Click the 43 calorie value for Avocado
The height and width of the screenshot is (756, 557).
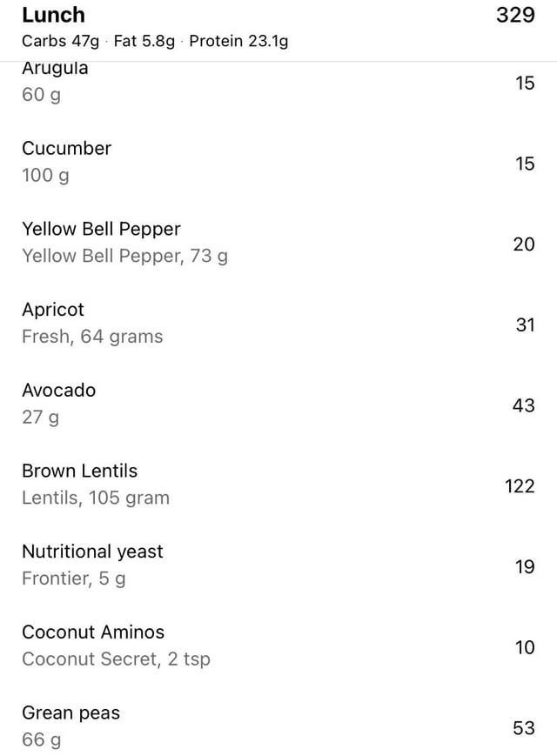click(524, 405)
